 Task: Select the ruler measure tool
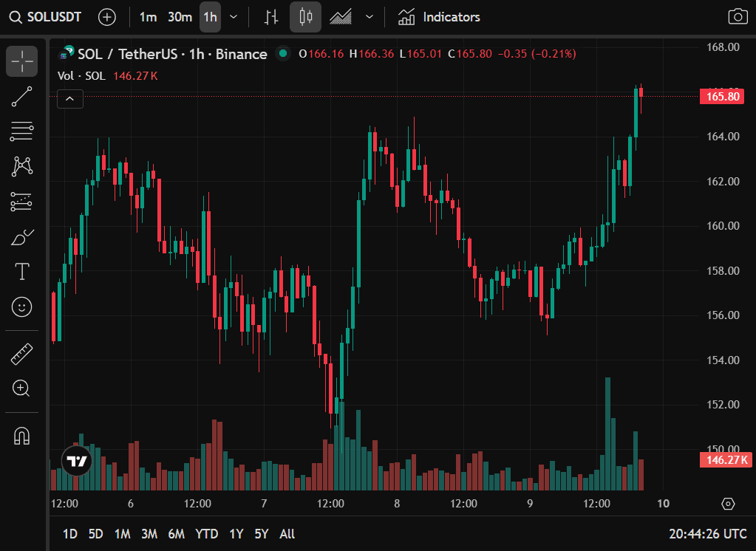click(22, 355)
